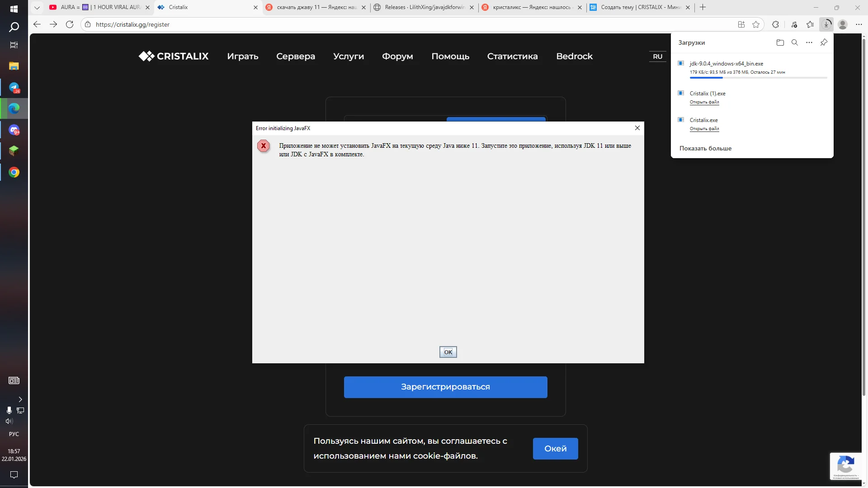Screen dimensions: 868x488
Task: Pin the downloads panel
Action: pos(824,42)
